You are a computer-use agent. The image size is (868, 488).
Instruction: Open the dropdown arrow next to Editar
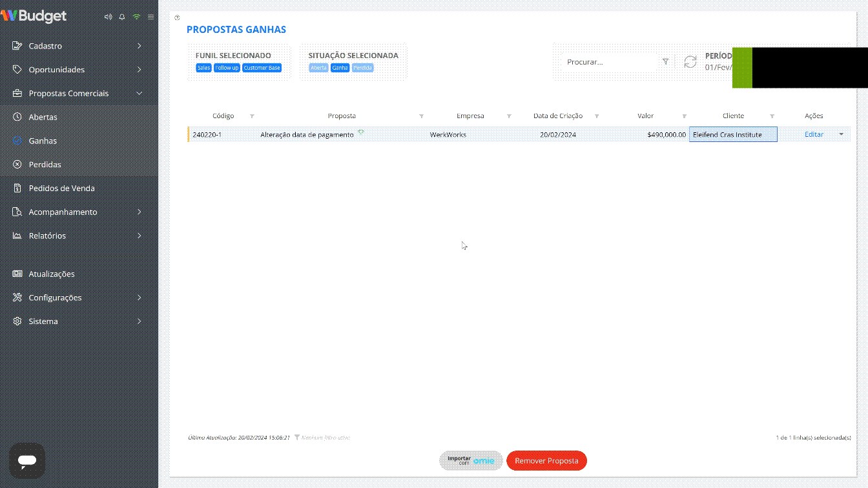841,134
